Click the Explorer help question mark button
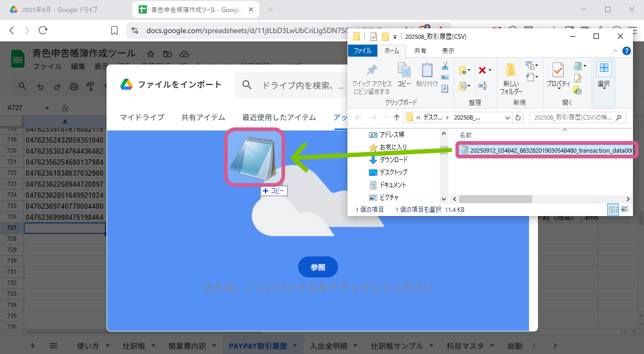The height and width of the screenshot is (354, 644). pyautogui.click(x=627, y=51)
